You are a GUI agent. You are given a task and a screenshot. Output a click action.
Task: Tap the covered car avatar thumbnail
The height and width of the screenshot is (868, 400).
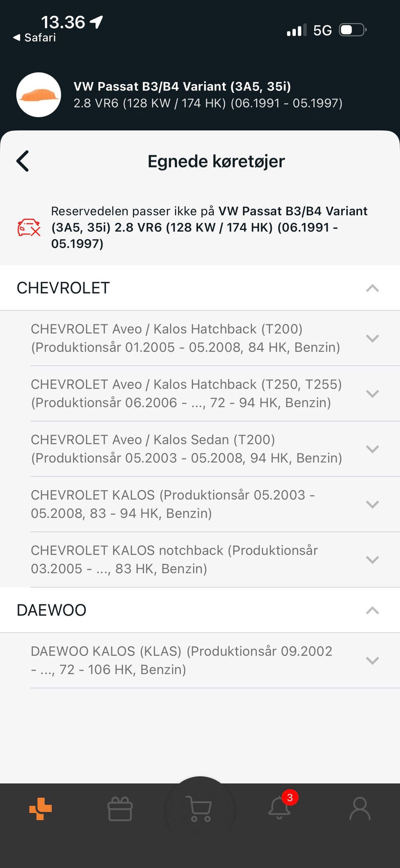pos(39,95)
